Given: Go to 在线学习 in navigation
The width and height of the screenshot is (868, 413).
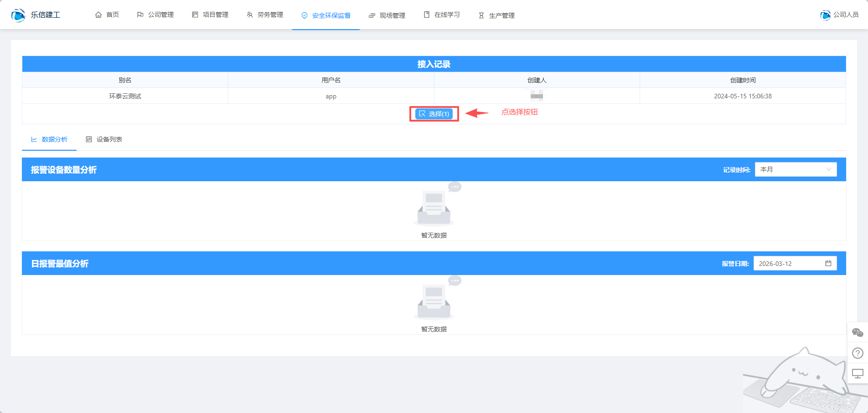Looking at the screenshot, I should tap(442, 15).
